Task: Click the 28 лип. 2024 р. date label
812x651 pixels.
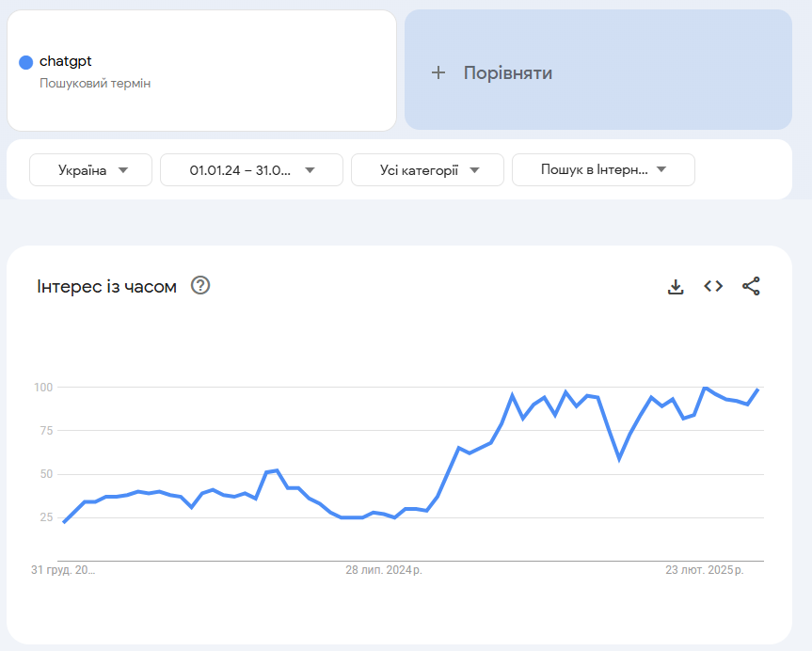Action: tap(384, 570)
